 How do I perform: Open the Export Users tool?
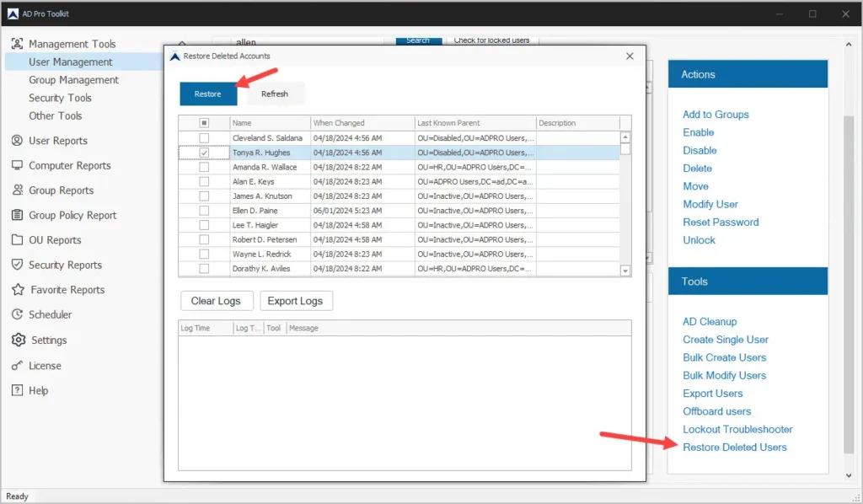pos(713,394)
